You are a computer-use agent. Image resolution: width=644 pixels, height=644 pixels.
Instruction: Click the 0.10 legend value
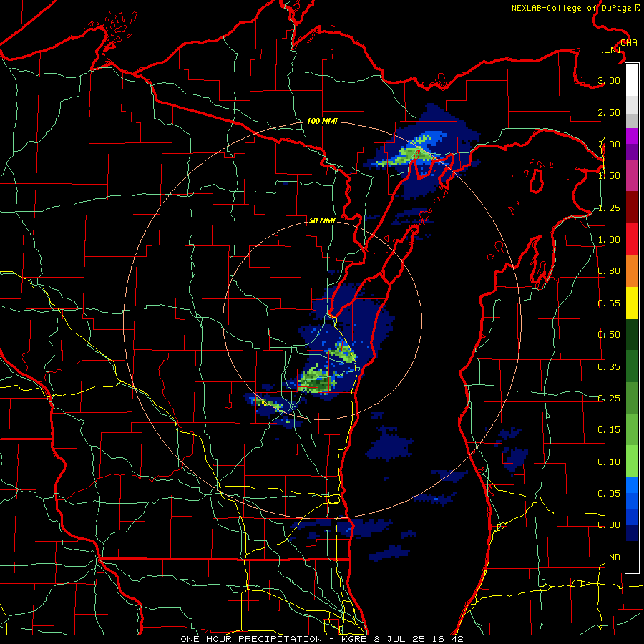(609, 462)
